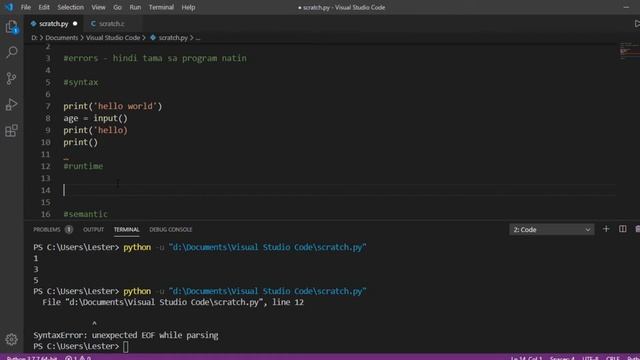Click the errors and warnings status indicator
This screenshot has width=640, height=360.
tap(78, 358)
